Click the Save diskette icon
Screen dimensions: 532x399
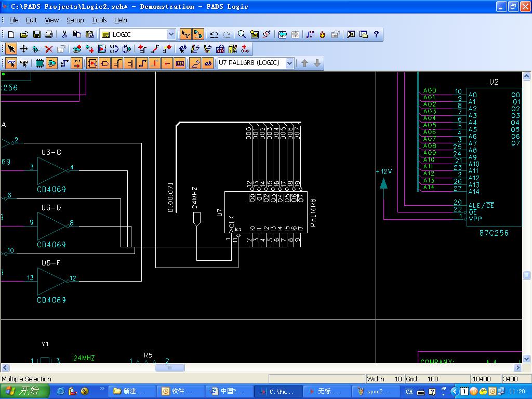tap(36, 34)
